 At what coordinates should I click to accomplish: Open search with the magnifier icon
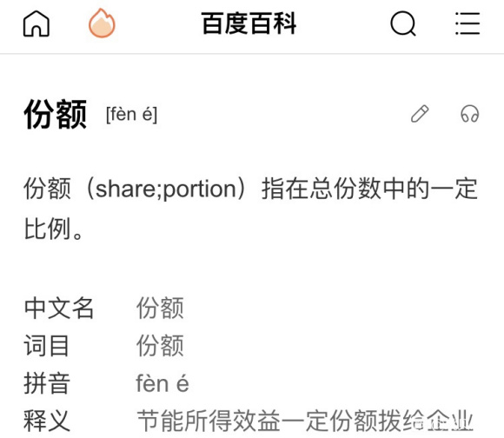[x=403, y=23]
